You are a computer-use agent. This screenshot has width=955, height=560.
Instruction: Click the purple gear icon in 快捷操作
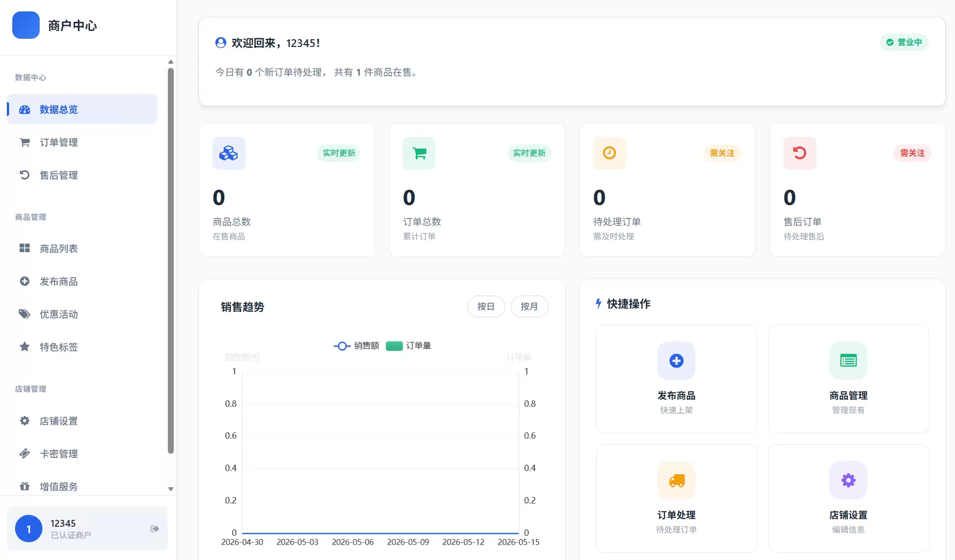coord(848,480)
